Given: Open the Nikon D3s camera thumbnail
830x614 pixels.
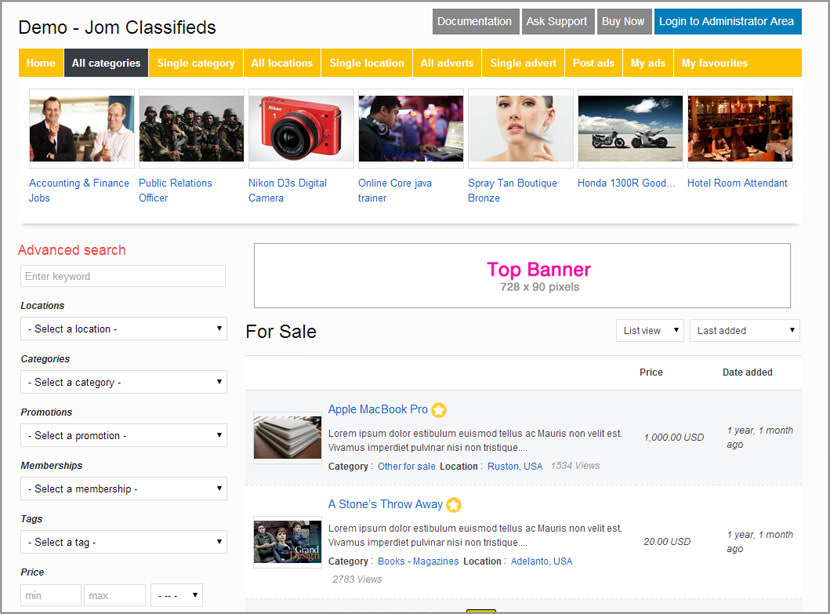Looking at the screenshot, I should tap(300, 129).
